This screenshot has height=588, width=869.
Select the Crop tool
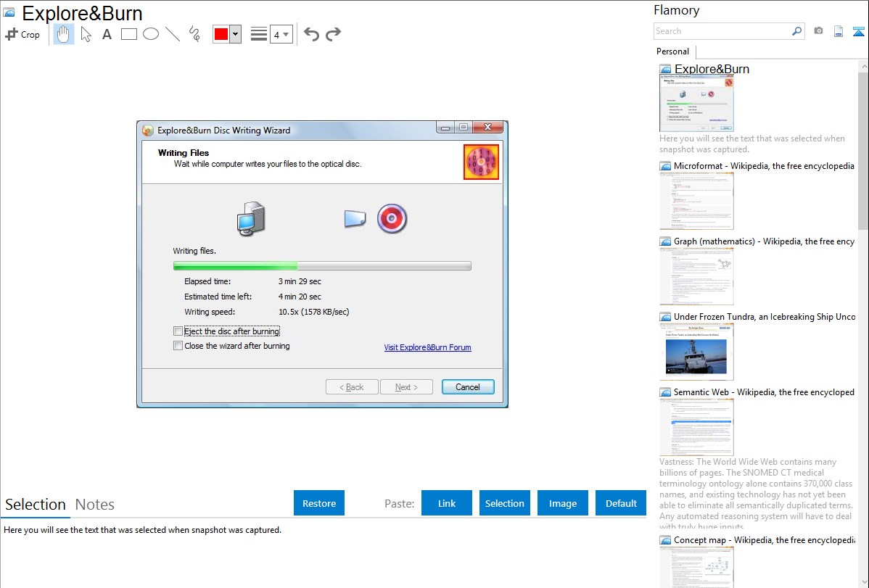[x=22, y=34]
